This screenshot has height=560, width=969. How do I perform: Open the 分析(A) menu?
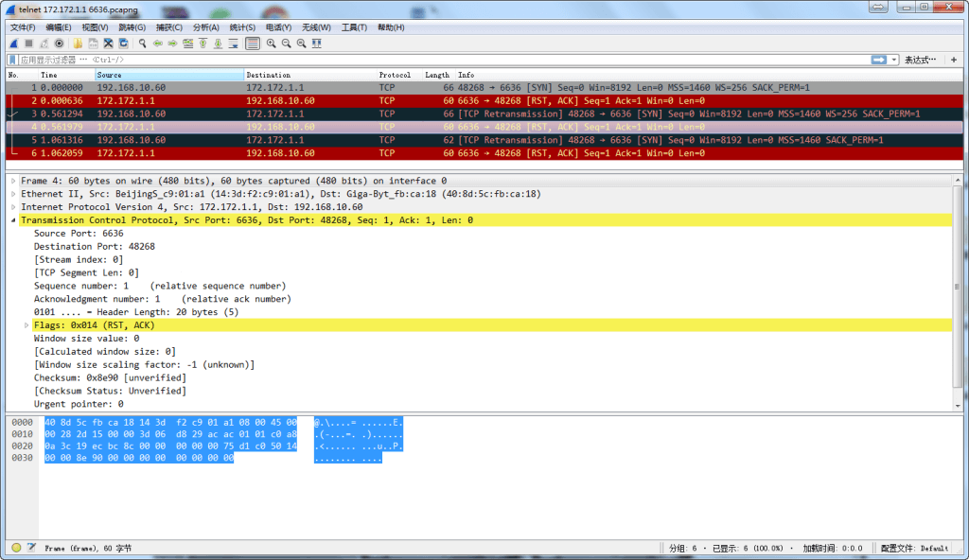tap(205, 27)
